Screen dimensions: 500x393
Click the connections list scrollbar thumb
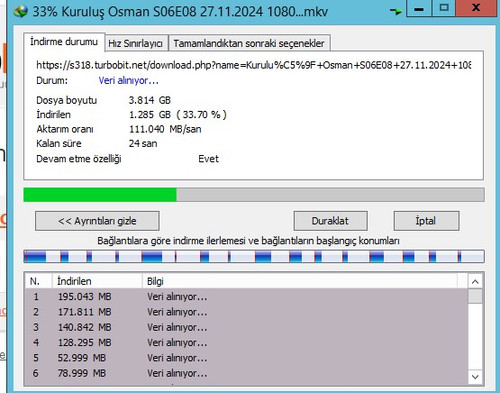click(475, 296)
